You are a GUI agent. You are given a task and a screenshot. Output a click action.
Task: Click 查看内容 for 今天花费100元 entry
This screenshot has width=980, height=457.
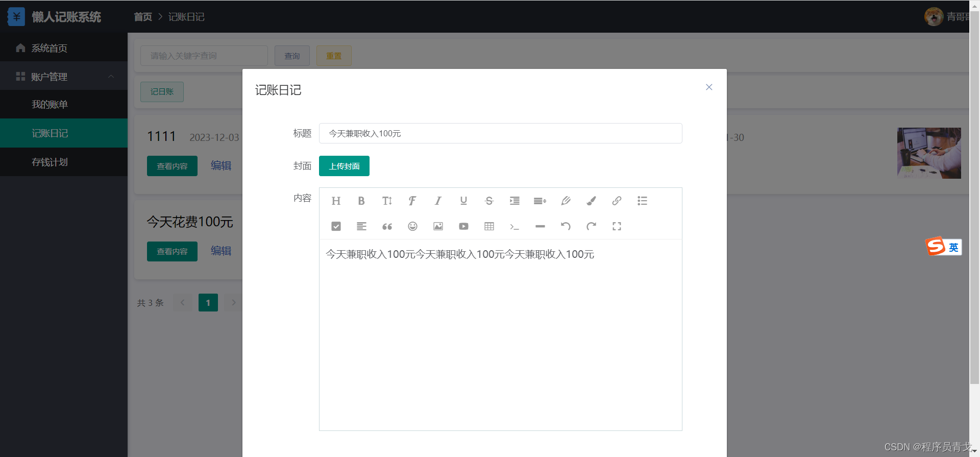point(172,251)
